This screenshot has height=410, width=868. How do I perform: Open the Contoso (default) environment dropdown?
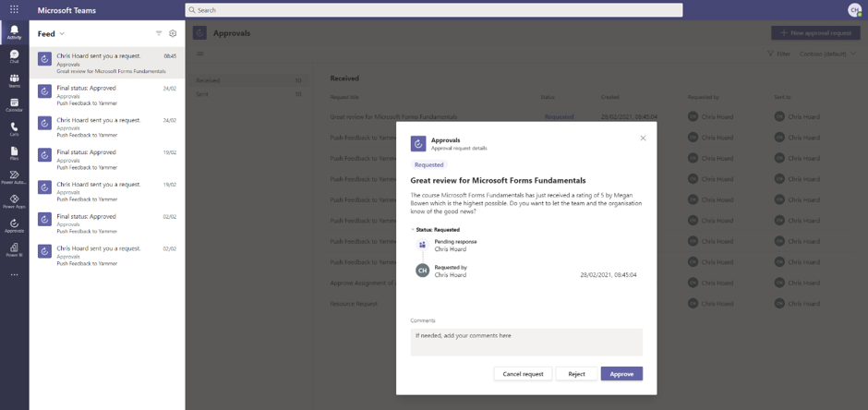click(x=827, y=54)
